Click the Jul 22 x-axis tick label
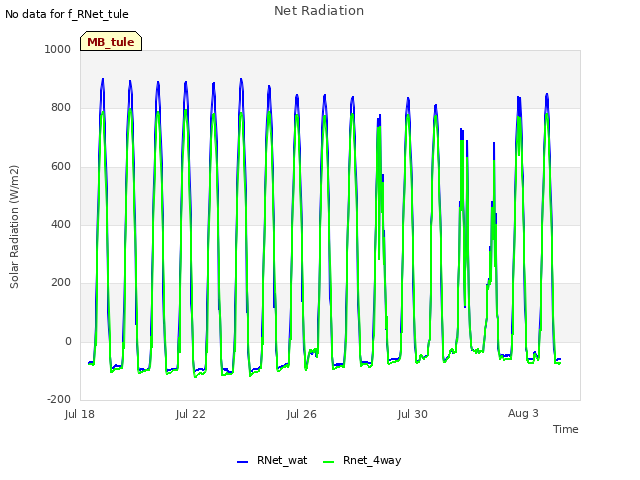The width and height of the screenshot is (640, 480). coord(191,414)
